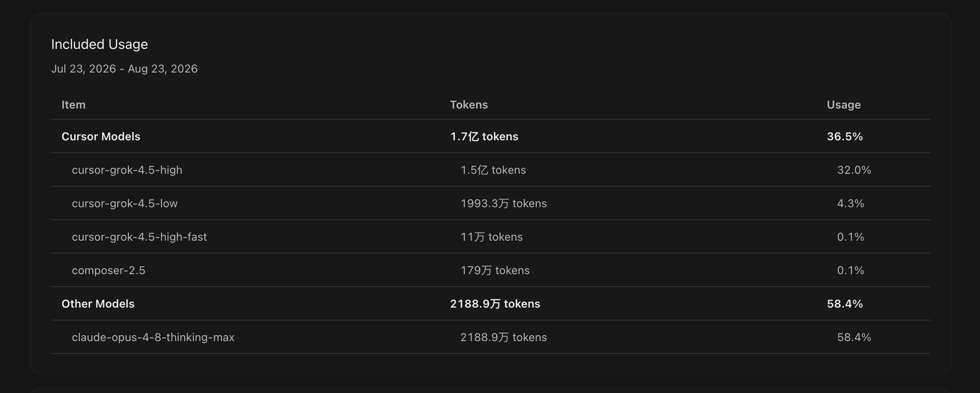Viewport: 980px width, 393px height.
Task: Click the 1.7亿 tokens total value
Action: click(484, 136)
